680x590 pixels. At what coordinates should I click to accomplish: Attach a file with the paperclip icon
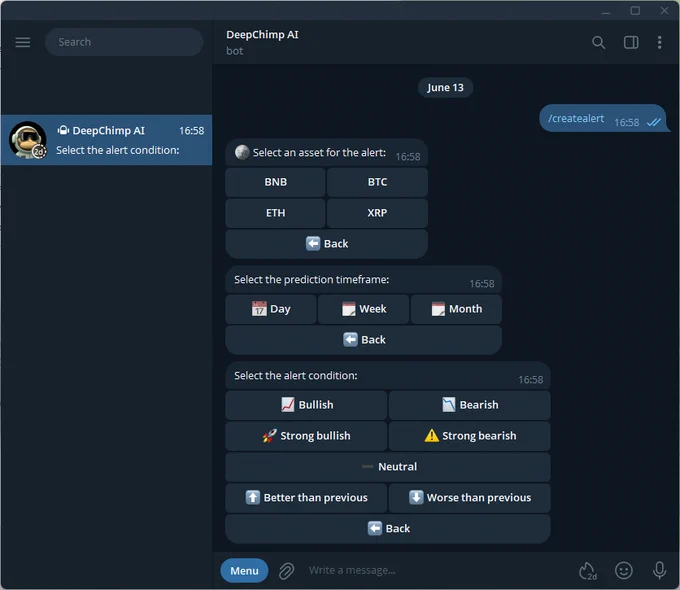pos(286,571)
